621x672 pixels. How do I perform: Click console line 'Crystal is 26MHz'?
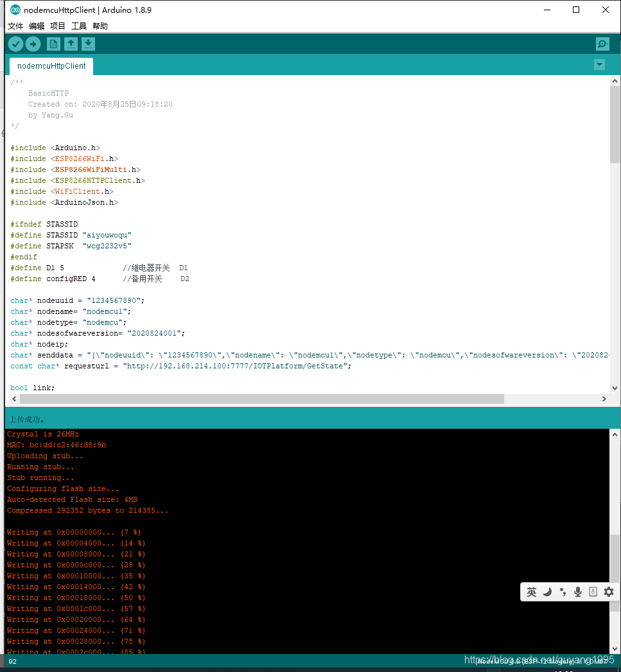point(43,434)
